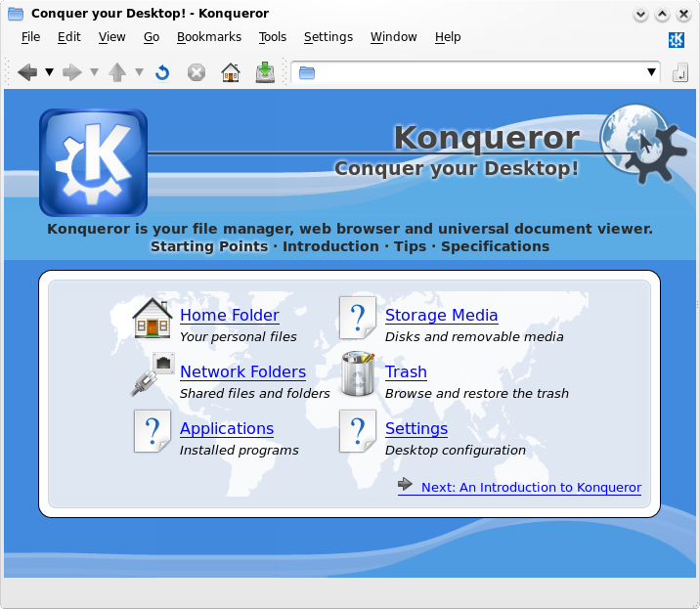
Task: Click the Specifications heading link
Action: [495, 246]
